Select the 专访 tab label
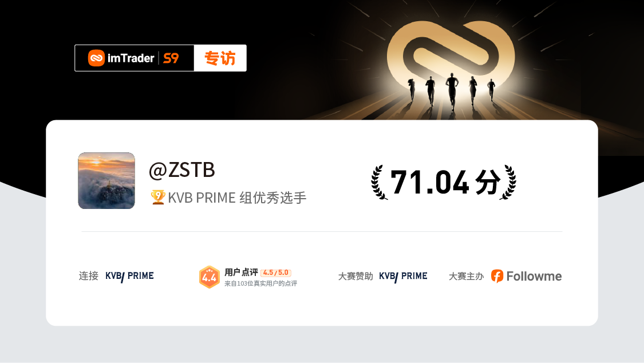Viewport: 644px width, 363px height. pyautogui.click(x=220, y=58)
